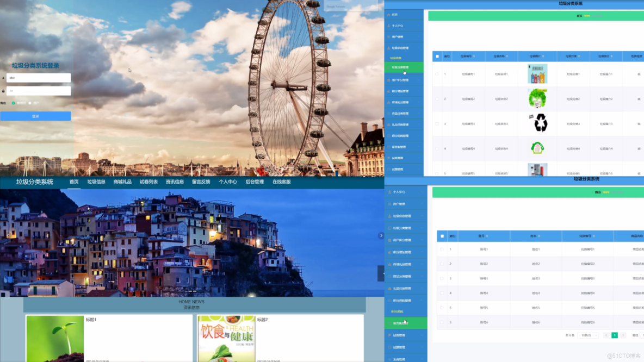The width and height of the screenshot is (644, 362).
Task: Go to 在线客服 in the navigation bar
Action: (281, 182)
